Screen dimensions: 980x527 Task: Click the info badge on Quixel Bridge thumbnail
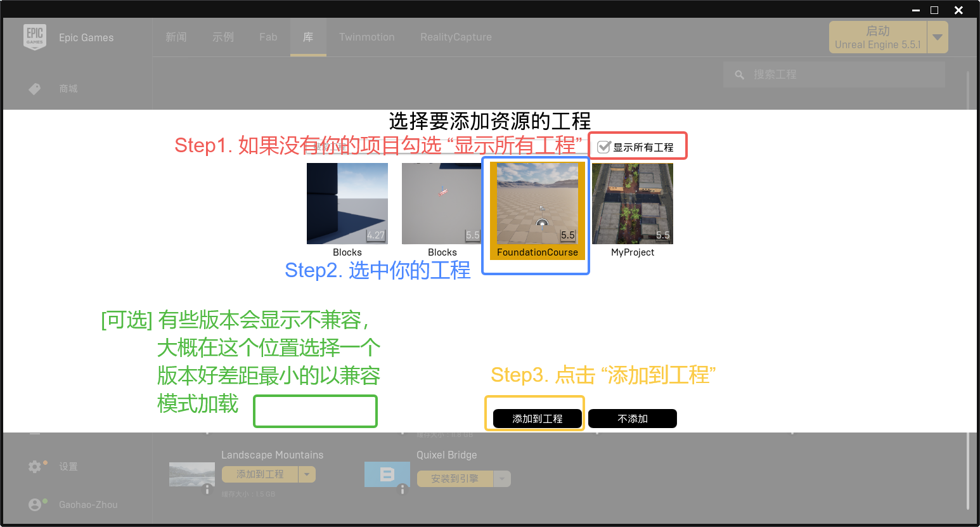(x=403, y=490)
